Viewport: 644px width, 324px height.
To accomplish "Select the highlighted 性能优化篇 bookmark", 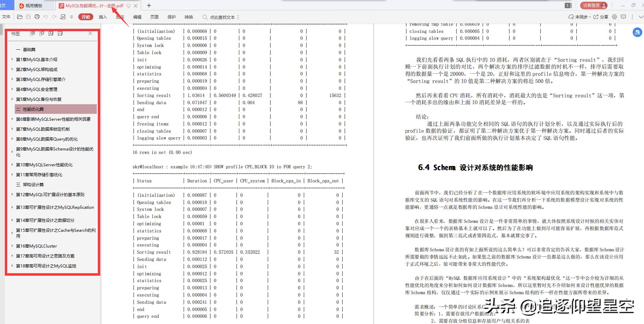I will pos(56,109).
